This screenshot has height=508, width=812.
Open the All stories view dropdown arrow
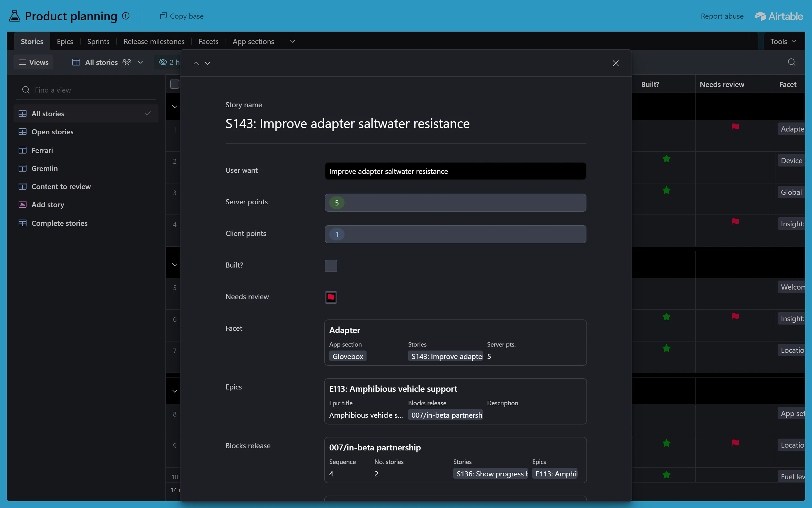tap(141, 62)
